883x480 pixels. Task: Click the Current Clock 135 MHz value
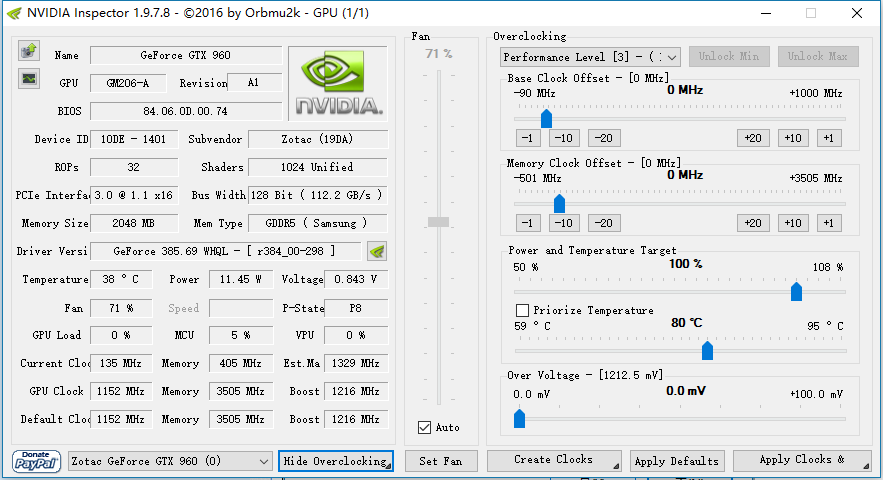(121, 363)
